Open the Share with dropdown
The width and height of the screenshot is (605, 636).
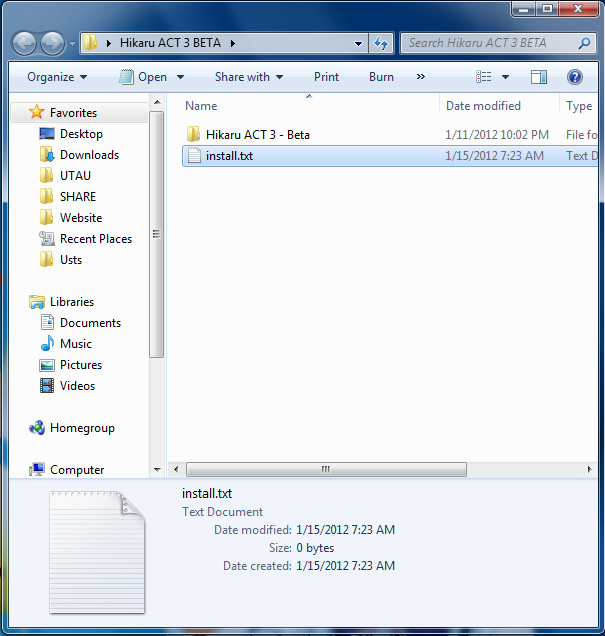tap(248, 77)
